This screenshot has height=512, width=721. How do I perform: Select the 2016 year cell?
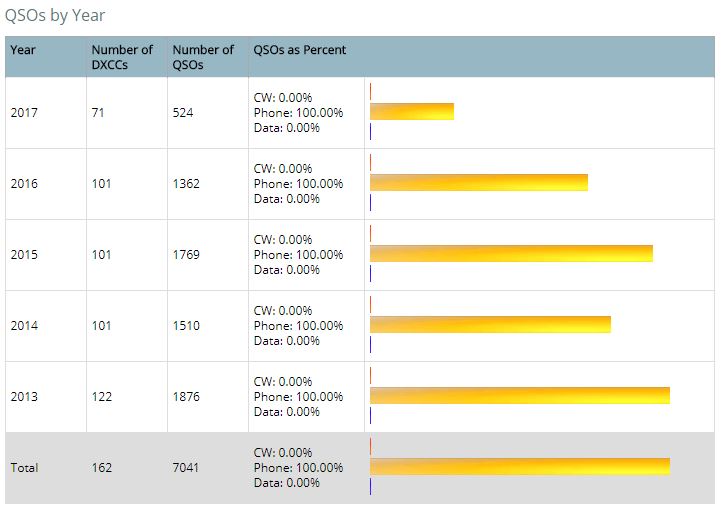[x=25, y=184]
